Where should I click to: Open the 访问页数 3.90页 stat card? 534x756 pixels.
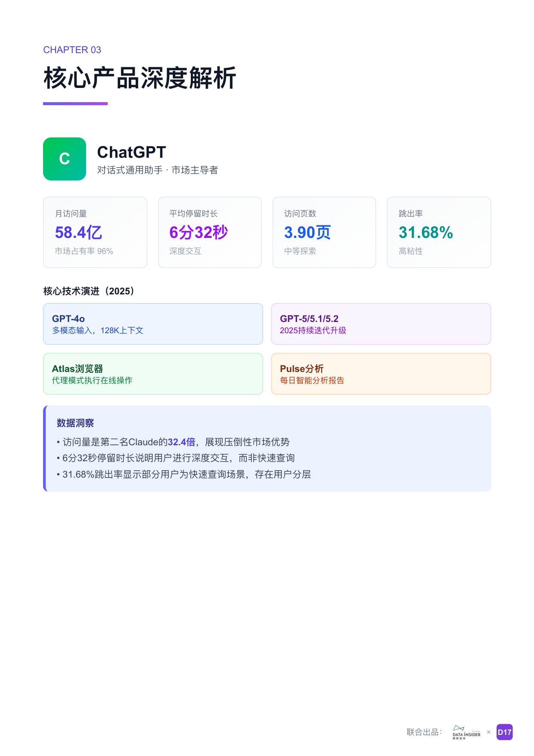pyautogui.click(x=324, y=232)
